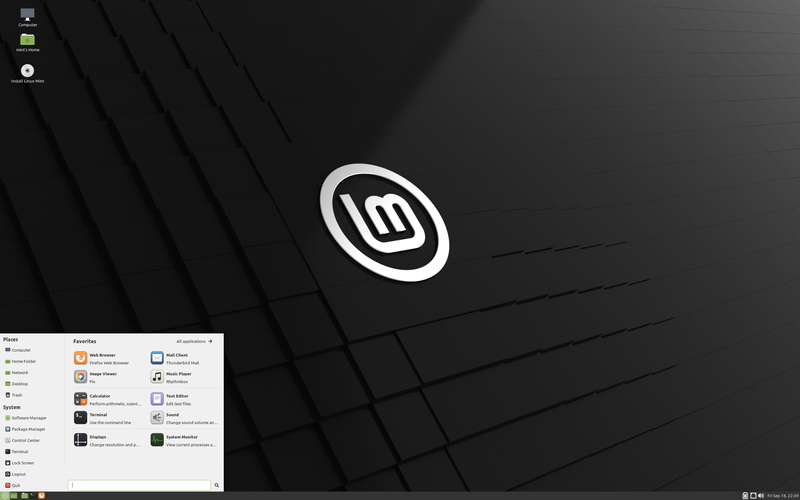Launch System Monitor from Favorites

tap(184, 440)
